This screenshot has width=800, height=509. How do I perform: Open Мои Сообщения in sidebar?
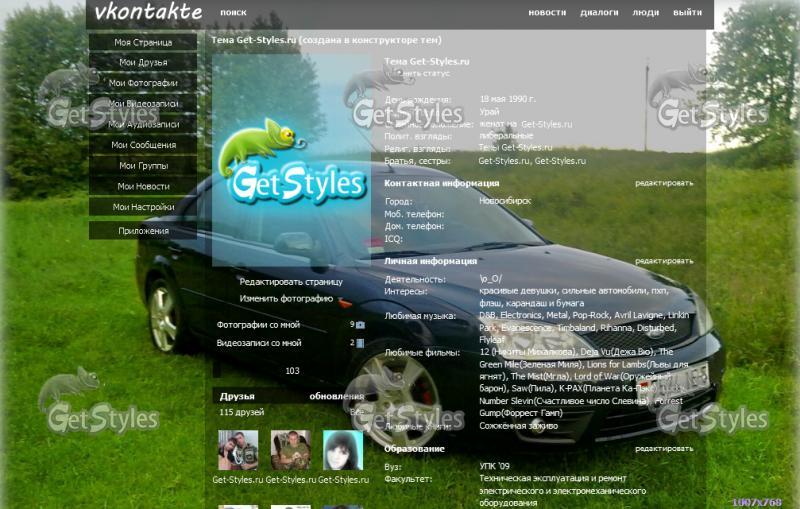(x=143, y=145)
